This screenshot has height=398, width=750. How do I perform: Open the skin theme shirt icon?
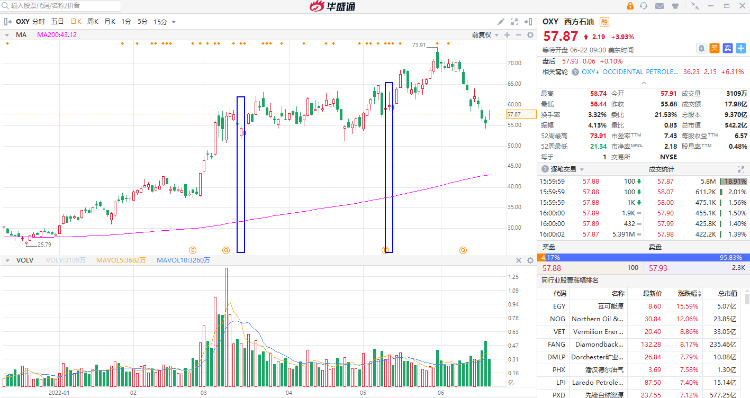click(x=675, y=6)
